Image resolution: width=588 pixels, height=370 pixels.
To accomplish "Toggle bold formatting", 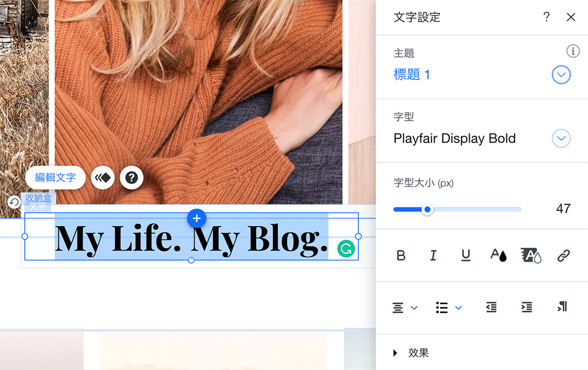I will 401,255.
